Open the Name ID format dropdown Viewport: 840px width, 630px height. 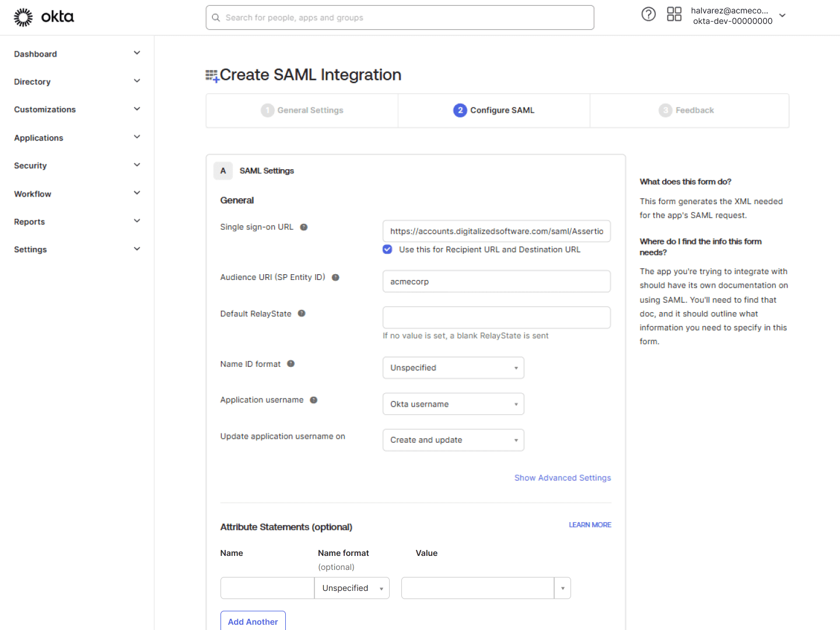(453, 367)
